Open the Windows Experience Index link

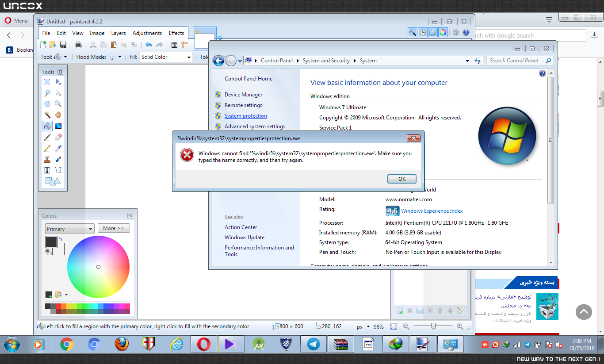tap(432, 211)
